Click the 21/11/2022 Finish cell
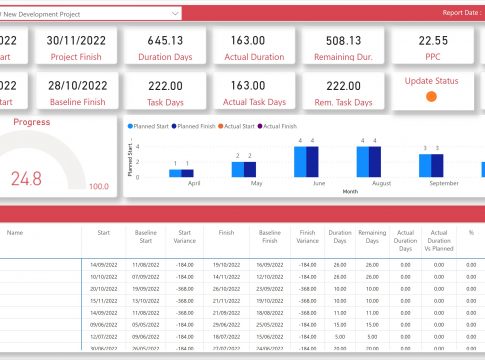Image resolution: width=485 pixels, height=360 pixels. (x=226, y=301)
